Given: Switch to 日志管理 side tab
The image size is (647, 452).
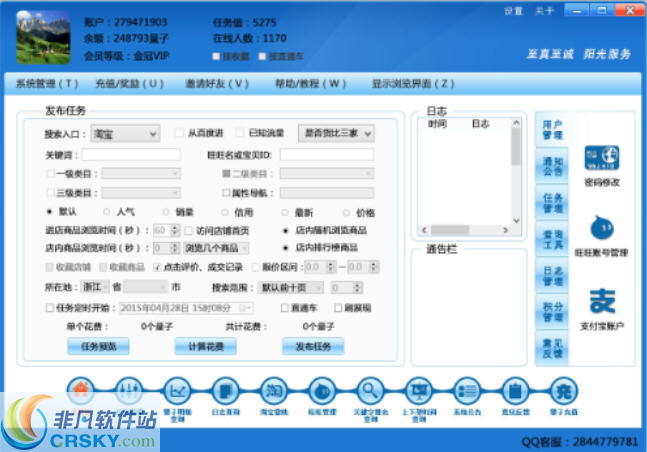Looking at the screenshot, I should (552, 276).
